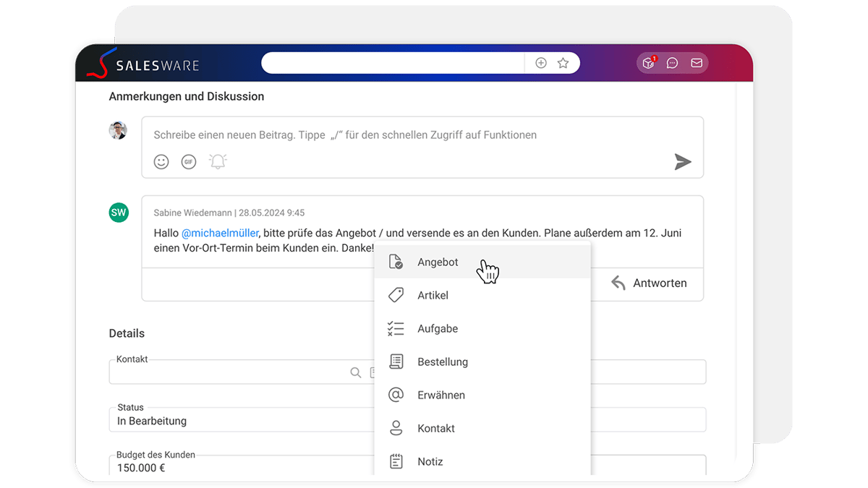Select Angebot from the slash menu
Viewport: 868px width, 488px height.
pyautogui.click(x=438, y=262)
